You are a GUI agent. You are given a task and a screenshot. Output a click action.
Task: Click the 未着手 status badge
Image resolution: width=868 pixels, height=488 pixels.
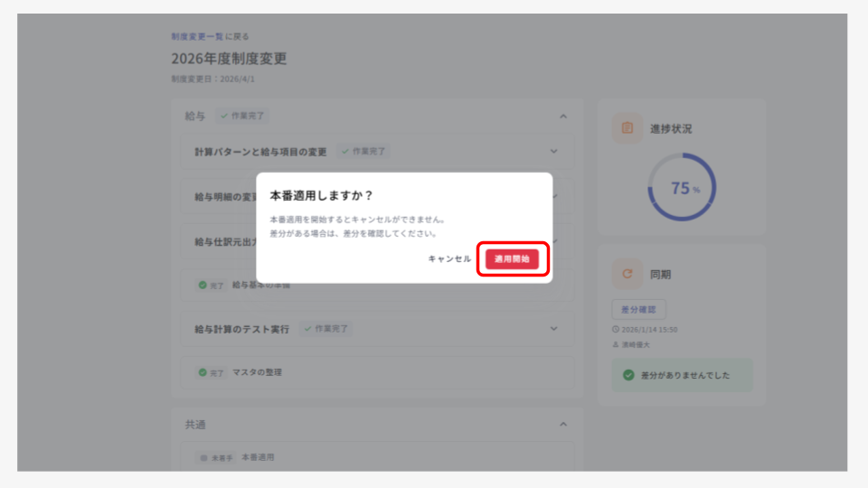pos(216,458)
